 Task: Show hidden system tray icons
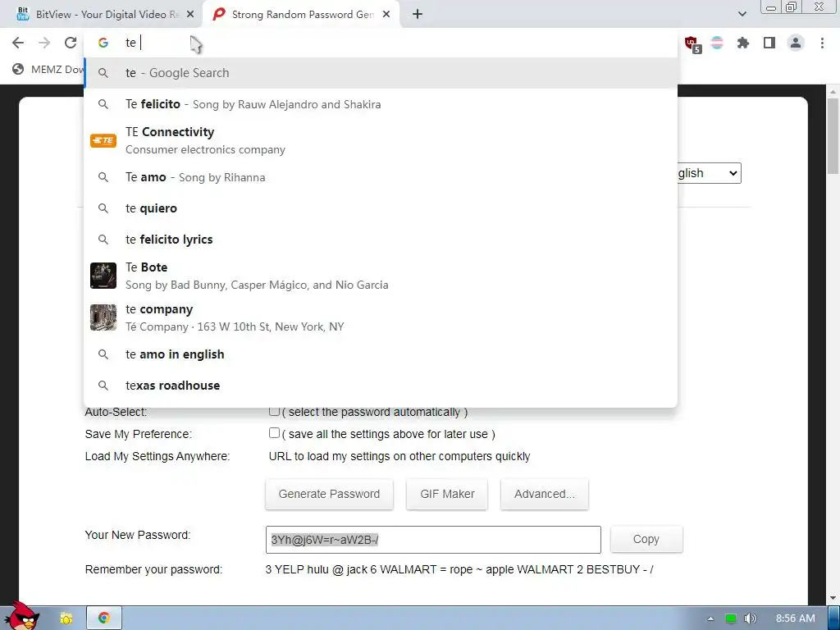pos(710,619)
